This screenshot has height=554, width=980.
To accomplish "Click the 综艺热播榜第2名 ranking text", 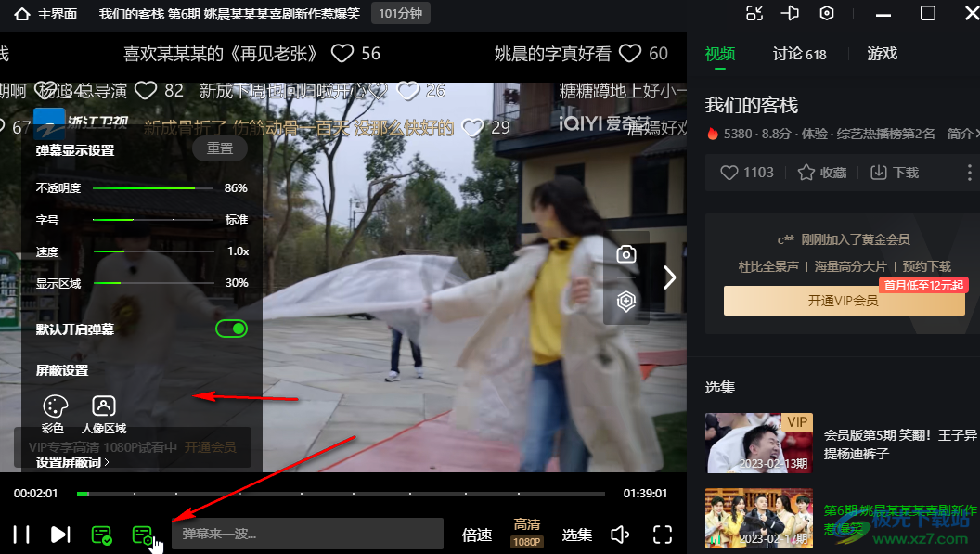I will click(885, 134).
